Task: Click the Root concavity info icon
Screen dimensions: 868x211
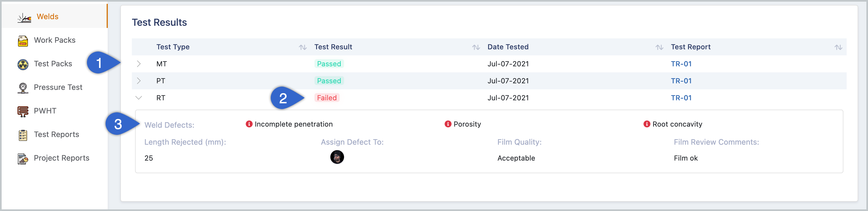Action: 646,124
